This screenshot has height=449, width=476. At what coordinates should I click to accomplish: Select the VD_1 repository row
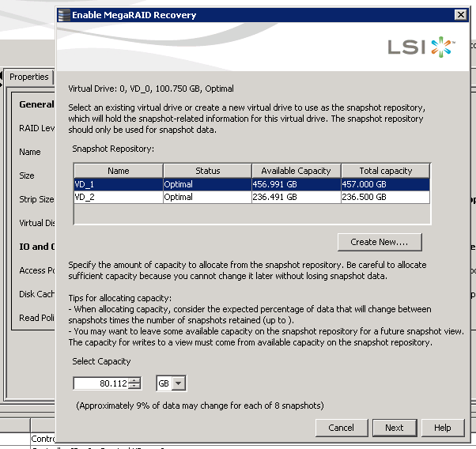pos(251,184)
